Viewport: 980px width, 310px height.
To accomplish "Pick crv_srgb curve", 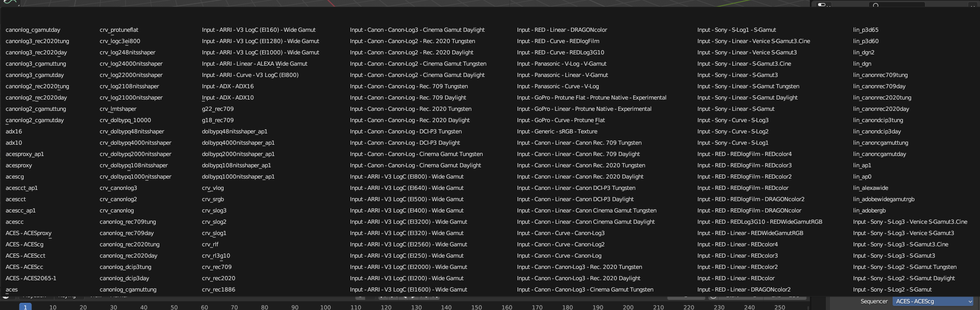I will click(x=213, y=199).
